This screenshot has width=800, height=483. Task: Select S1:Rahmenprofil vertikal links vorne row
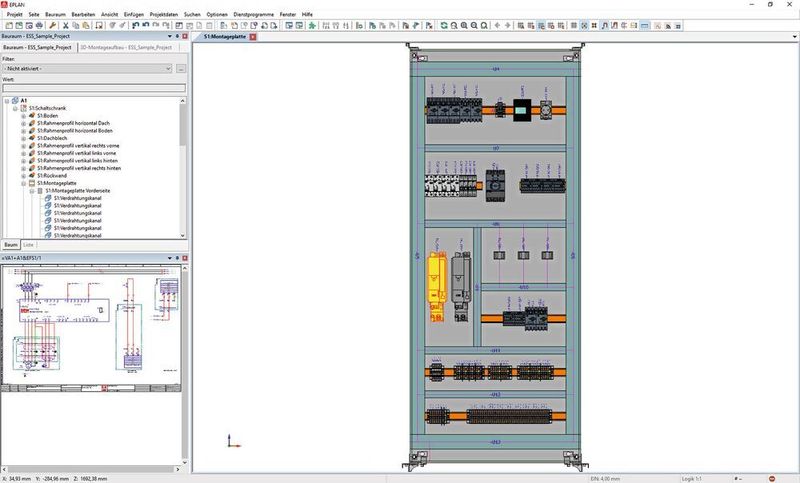77,153
